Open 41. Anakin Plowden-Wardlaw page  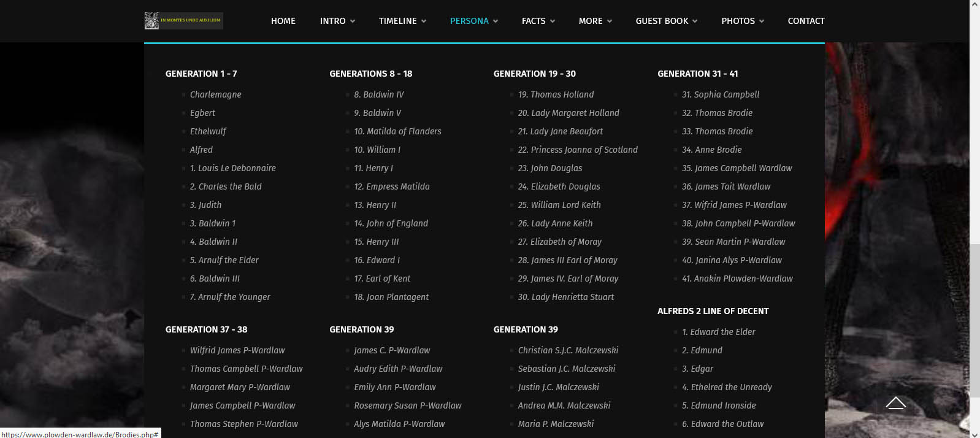point(737,279)
